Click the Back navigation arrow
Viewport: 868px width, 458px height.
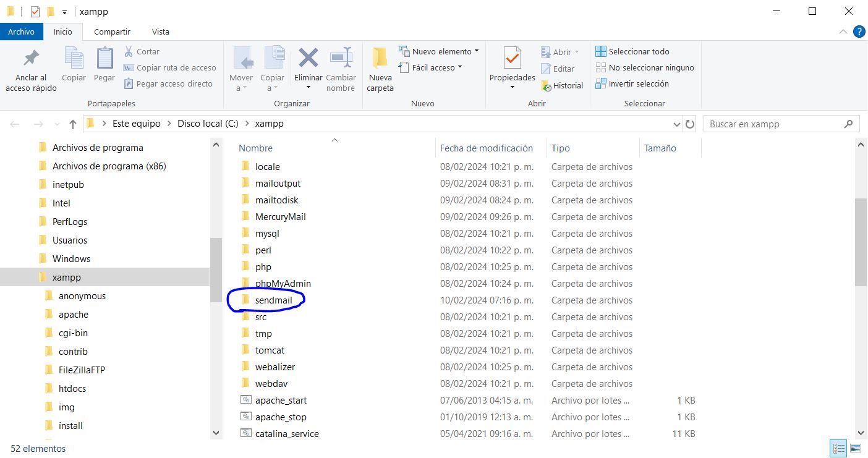[15, 124]
